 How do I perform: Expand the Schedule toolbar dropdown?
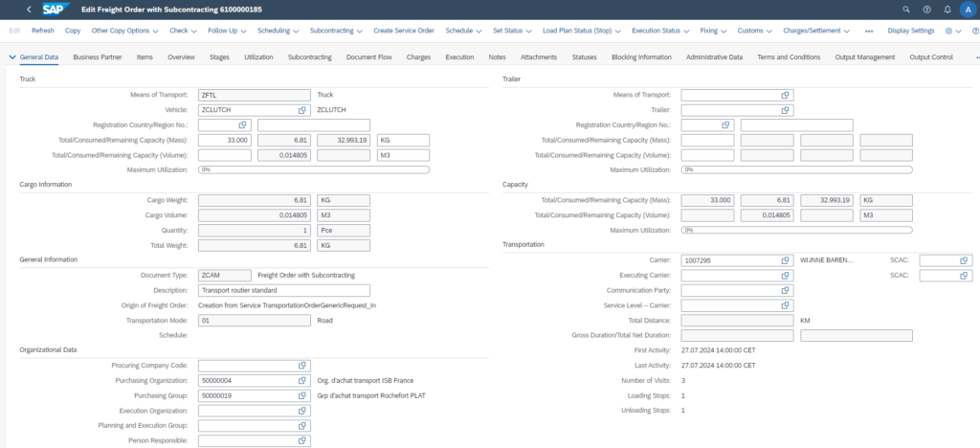pos(464,31)
